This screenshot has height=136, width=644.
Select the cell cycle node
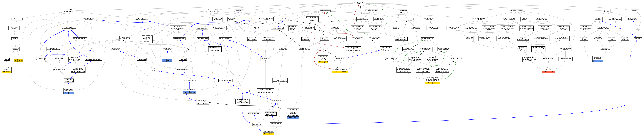tap(283, 19)
